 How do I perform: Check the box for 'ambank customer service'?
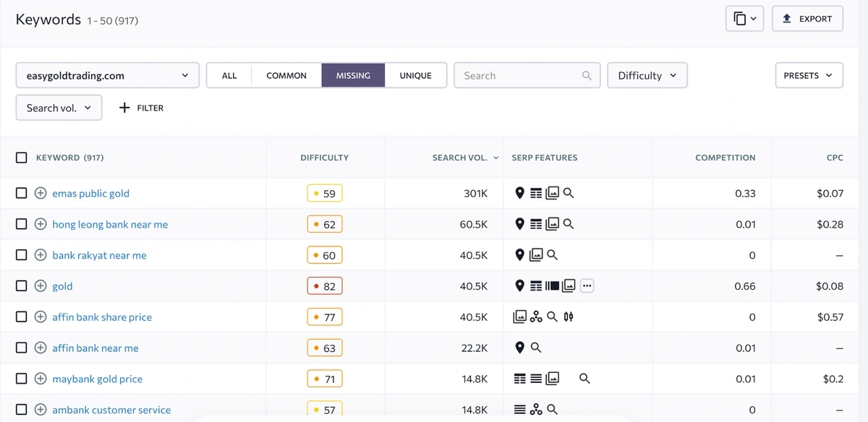click(22, 410)
